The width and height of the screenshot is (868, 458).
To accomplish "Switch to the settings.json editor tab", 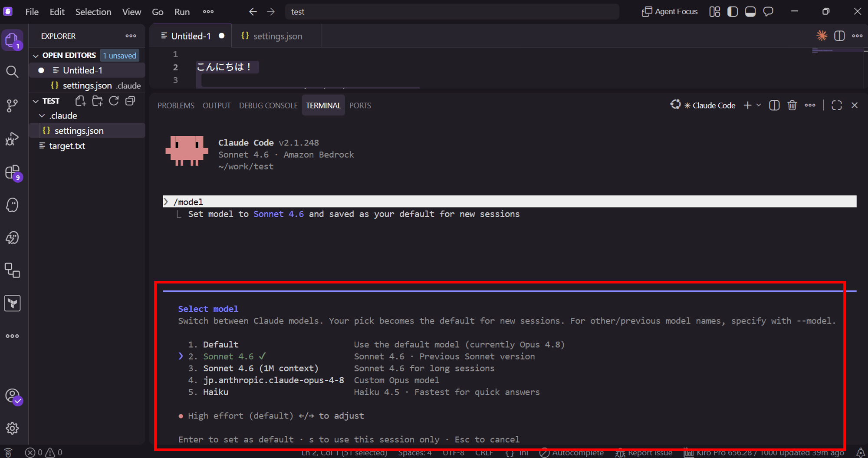I will 277,36.
